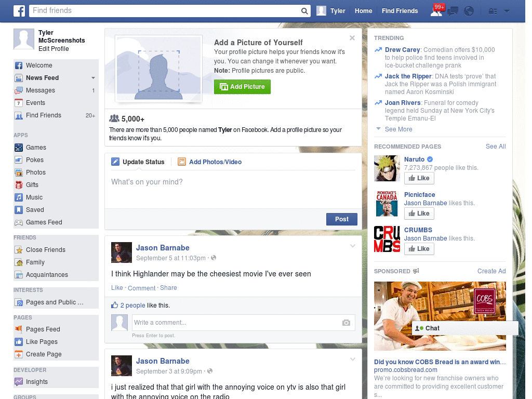This screenshot has height=399, width=532.
Task: Click the green Add Picture button
Action: pyautogui.click(x=242, y=87)
